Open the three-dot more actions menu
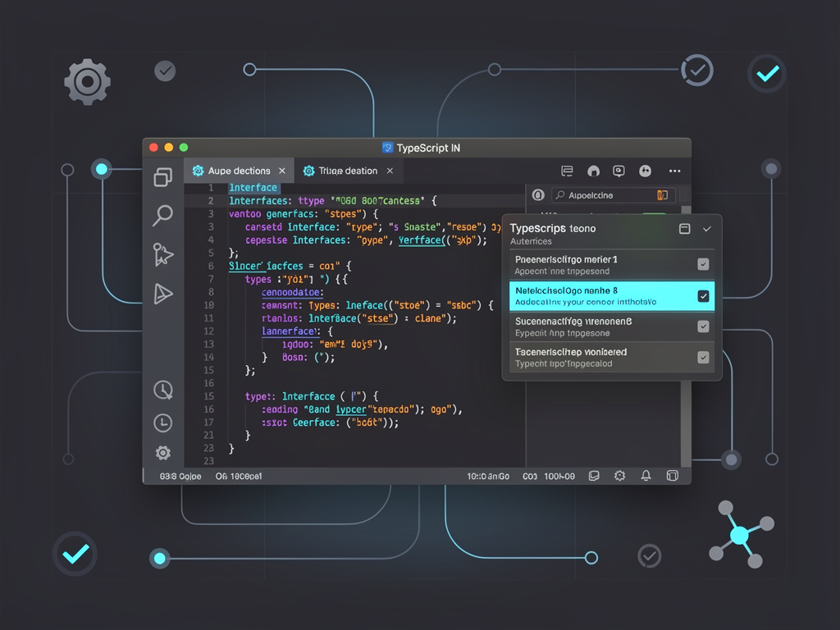Viewport: 840px width, 630px height. [x=674, y=171]
